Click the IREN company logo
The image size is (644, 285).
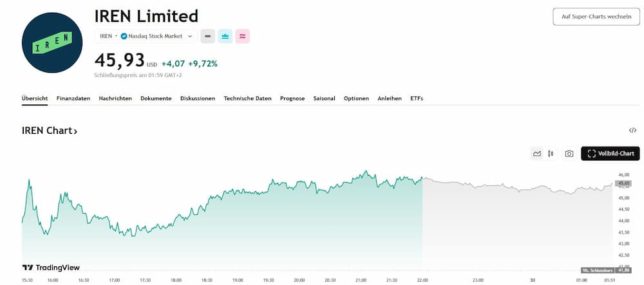coord(52,42)
